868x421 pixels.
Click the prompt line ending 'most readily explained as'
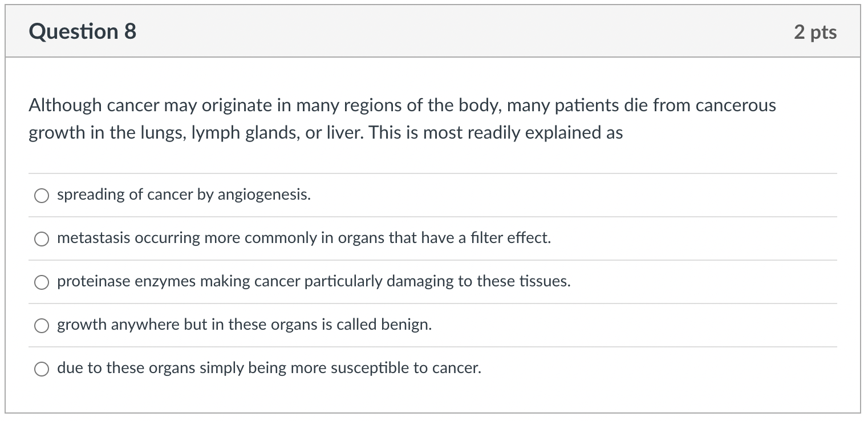(326, 133)
